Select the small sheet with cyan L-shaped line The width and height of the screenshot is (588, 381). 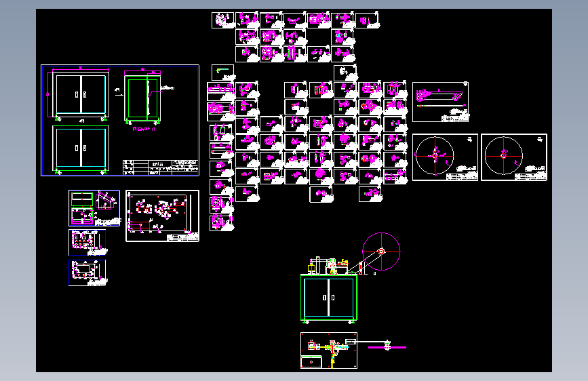tap(222, 73)
